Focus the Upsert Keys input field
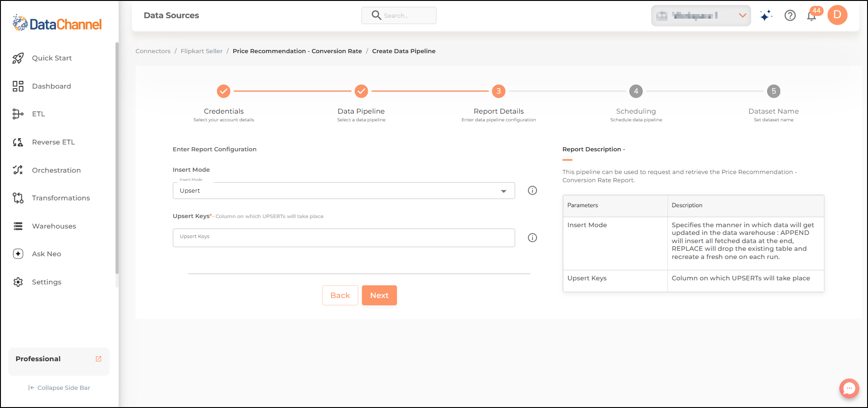This screenshot has width=868, height=408. coord(344,238)
